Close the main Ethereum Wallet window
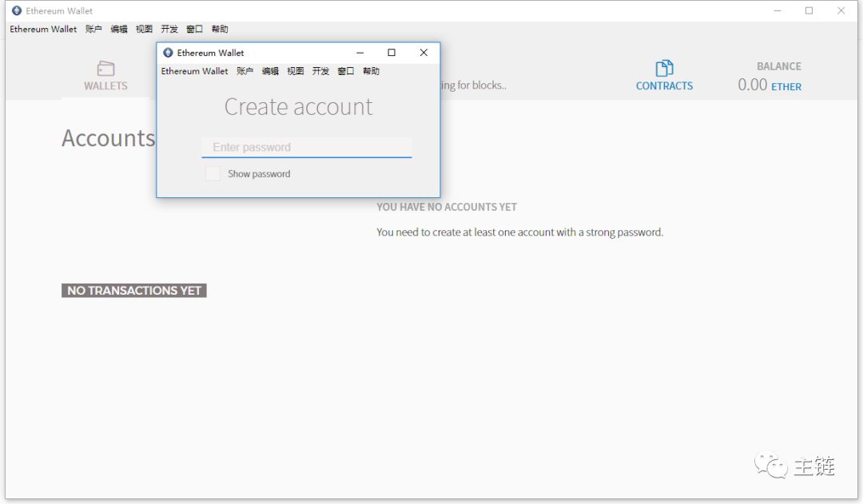863x504 pixels. [841, 10]
